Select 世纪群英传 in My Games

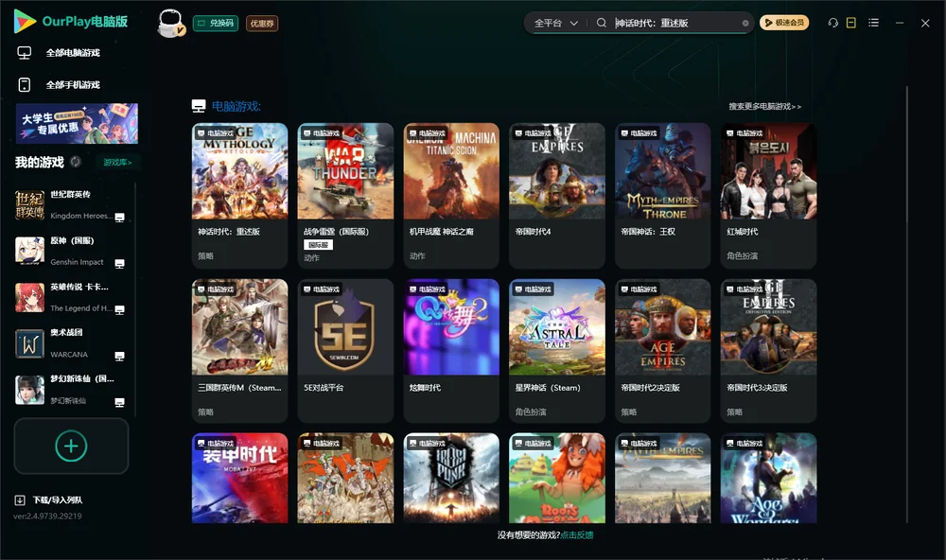click(x=71, y=205)
